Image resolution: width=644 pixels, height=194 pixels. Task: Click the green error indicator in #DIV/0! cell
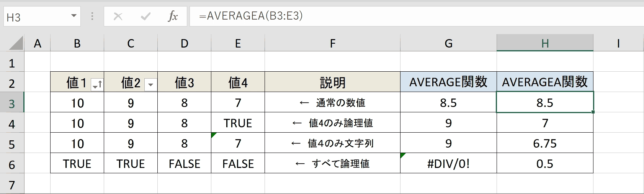[x=403, y=155]
